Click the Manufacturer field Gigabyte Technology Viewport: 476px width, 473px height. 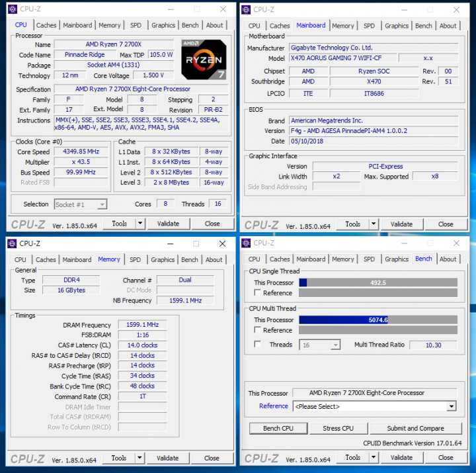[374, 48]
